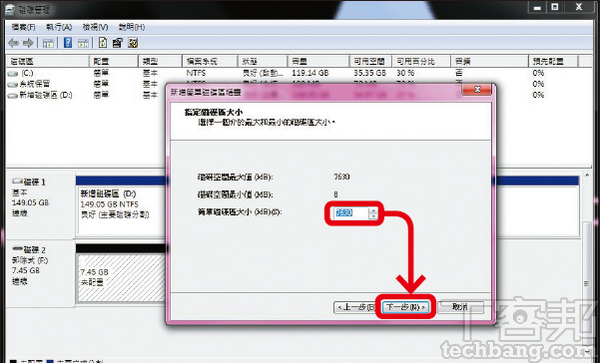This screenshot has height=363, width=600.
Task: Open the 執行(A) menu
Action: [x=59, y=27]
